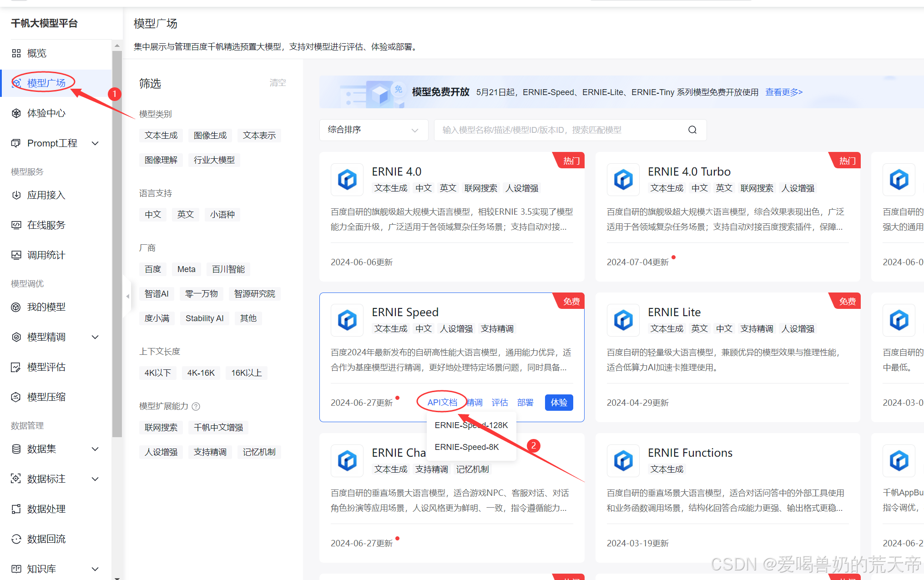This screenshot has width=924, height=580.
Task: Collapse the sidebar using the left arrow handle
Action: pos(127,296)
